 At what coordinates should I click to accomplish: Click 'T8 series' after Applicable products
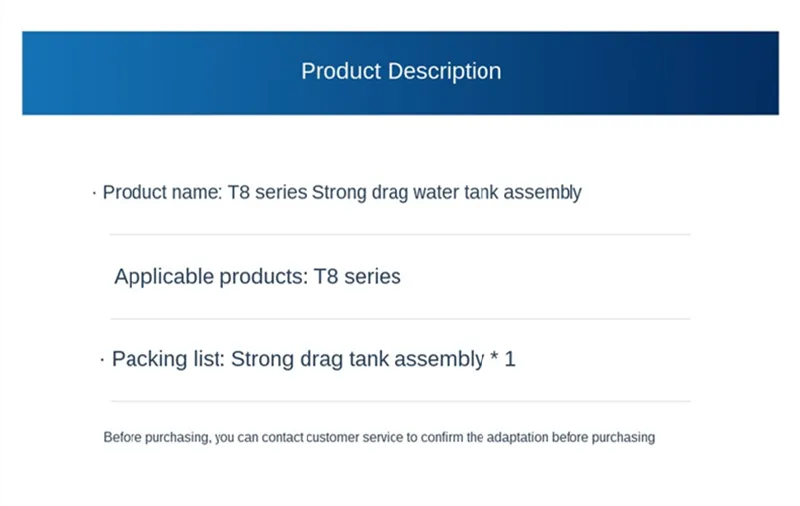click(357, 276)
